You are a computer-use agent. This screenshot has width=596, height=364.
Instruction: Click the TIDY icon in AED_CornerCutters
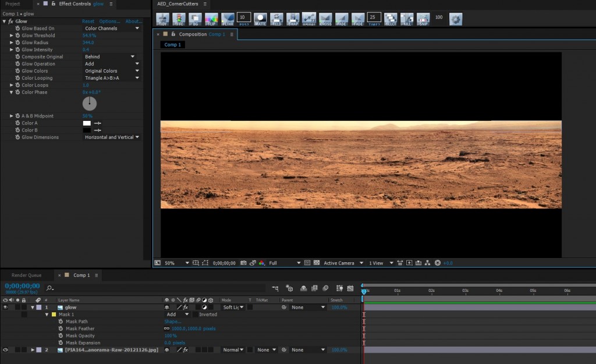[x=162, y=19]
